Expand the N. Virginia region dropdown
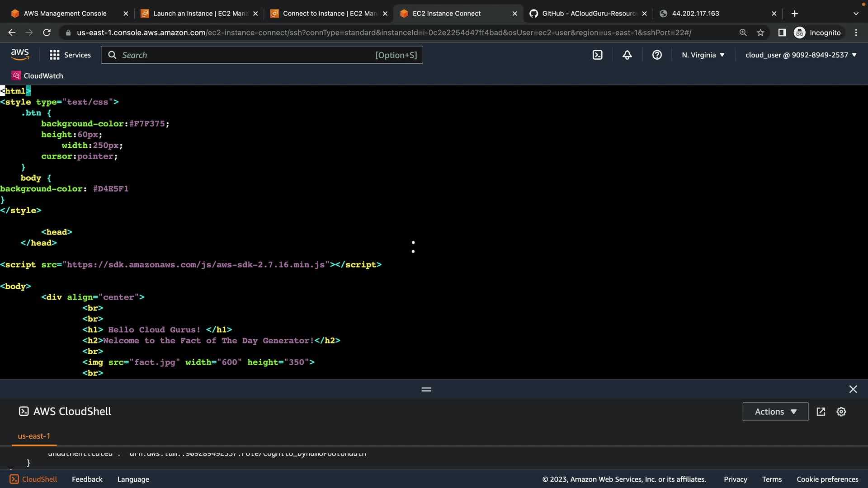The height and width of the screenshot is (488, 868). pos(703,55)
